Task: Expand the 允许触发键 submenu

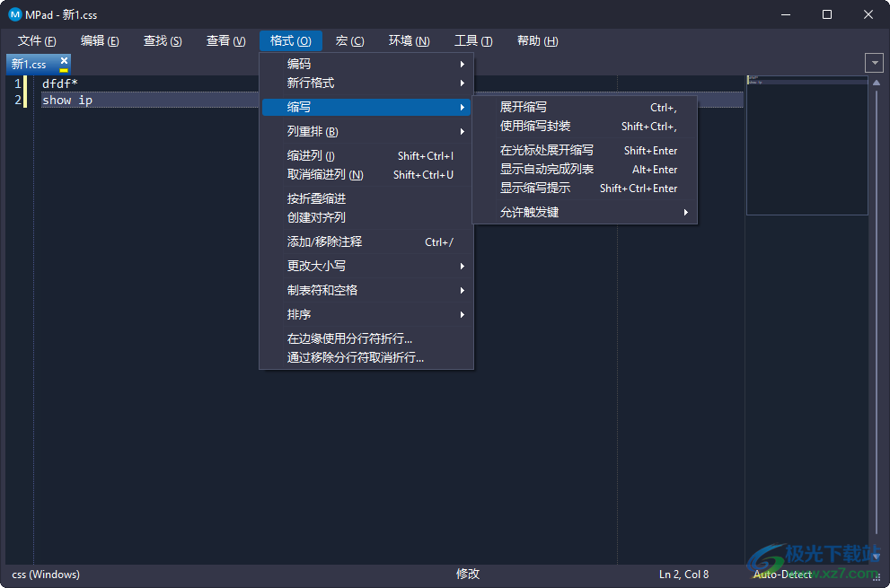Action: pyautogui.click(x=585, y=212)
